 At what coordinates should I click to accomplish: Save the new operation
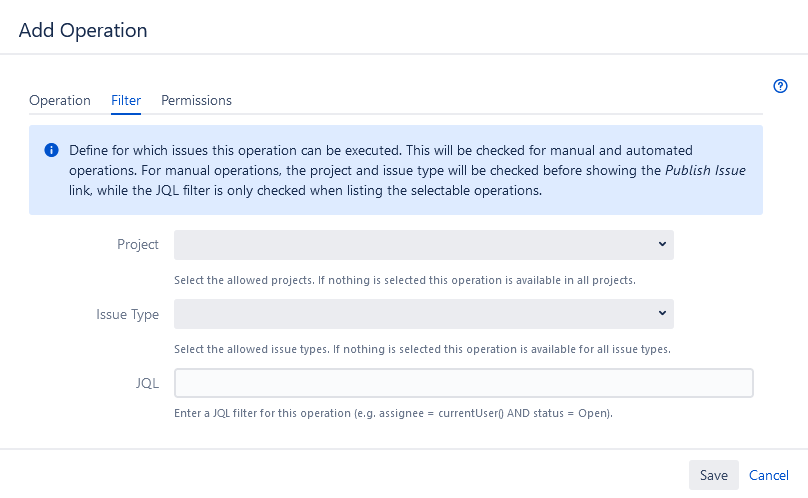pyautogui.click(x=714, y=475)
